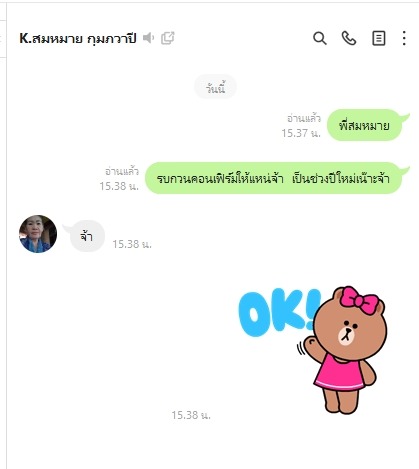This screenshot has height=469, width=419.
Task: Click the blue OK! text of sticker
Action: 278,313
